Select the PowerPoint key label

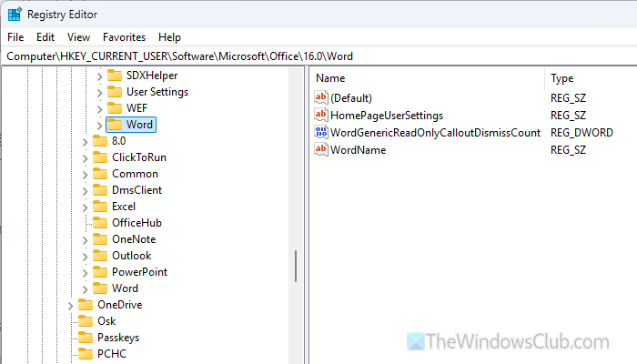(139, 272)
